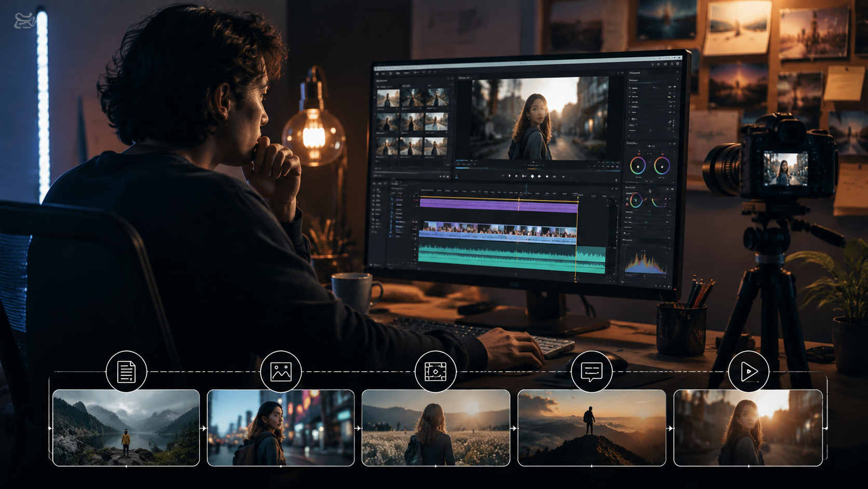Click the yellow timeline playhead line
The width and height of the screenshot is (868, 489).
(577, 239)
